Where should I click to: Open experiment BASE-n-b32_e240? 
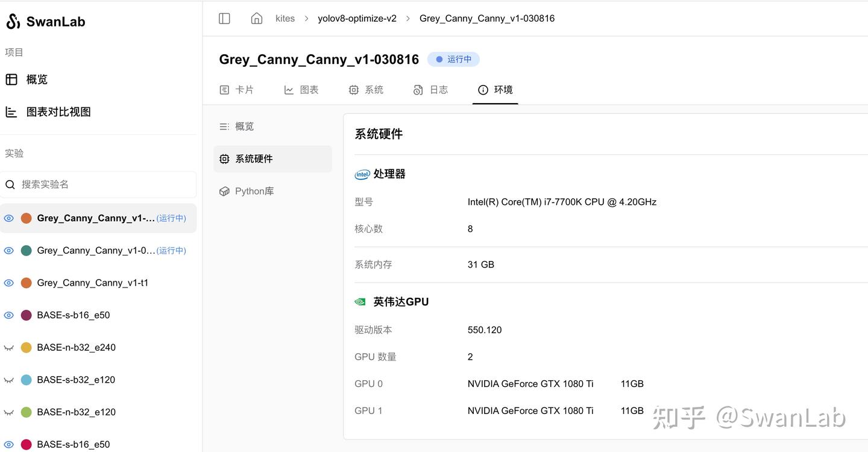tap(76, 348)
